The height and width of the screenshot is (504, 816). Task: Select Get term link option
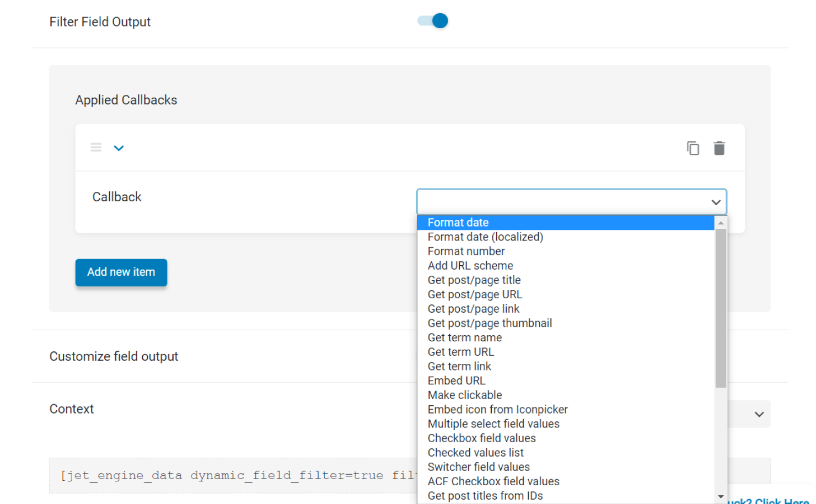pos(566,366)
